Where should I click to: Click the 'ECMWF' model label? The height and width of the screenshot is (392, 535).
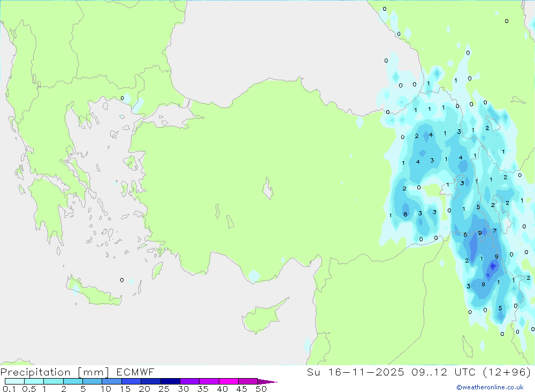click(135, 372)
